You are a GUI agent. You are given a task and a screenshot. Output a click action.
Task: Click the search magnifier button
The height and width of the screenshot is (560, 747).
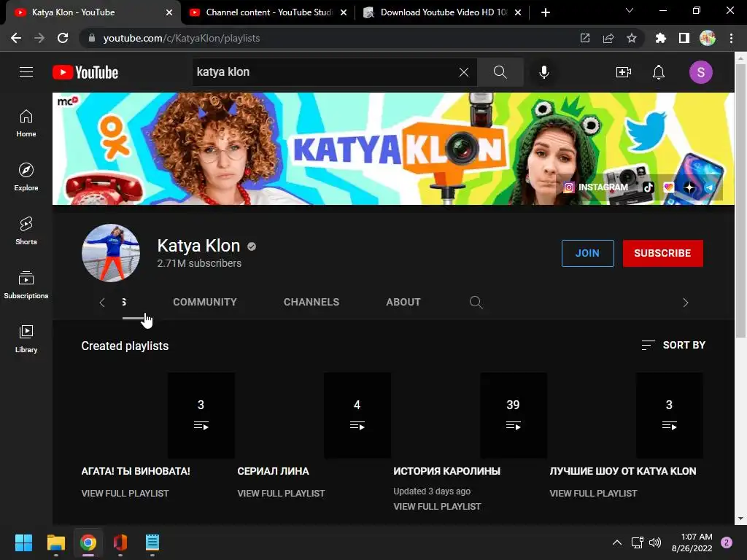[500, 72]
